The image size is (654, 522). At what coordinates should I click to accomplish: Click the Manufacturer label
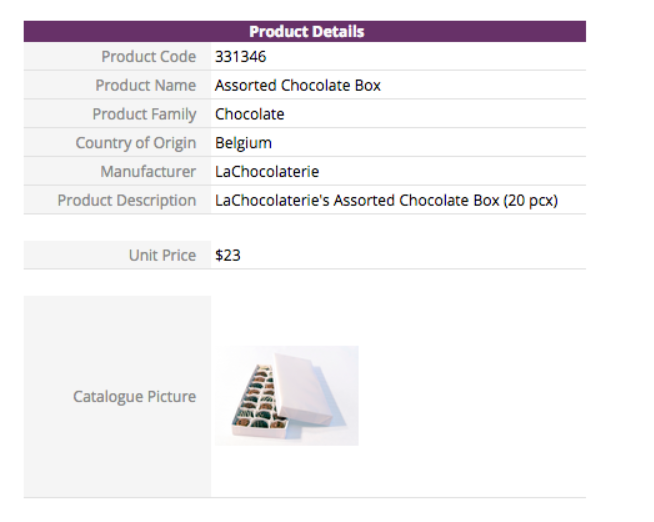pos(148,172)
